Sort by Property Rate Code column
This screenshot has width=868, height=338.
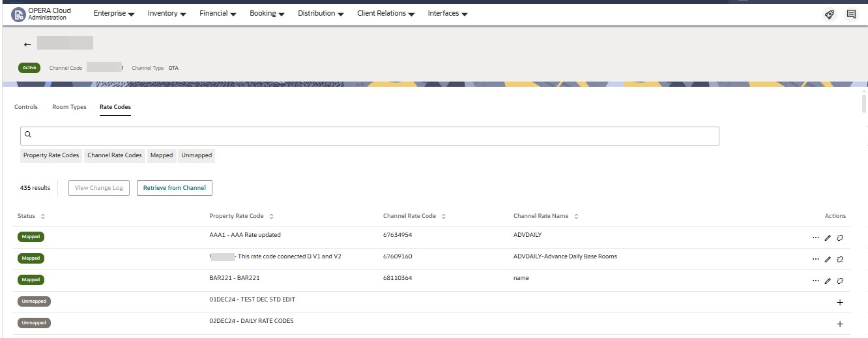click(x=271, y=216)
